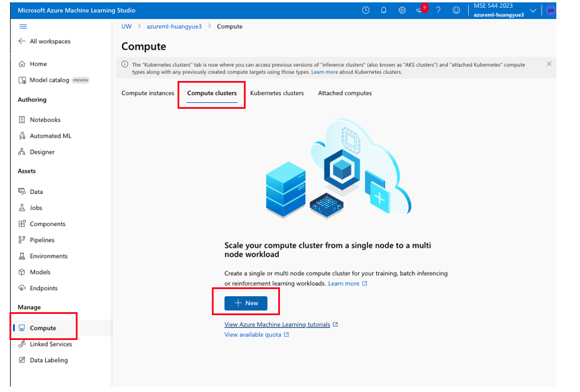Click azureml-huangyue3 in the breadcrumb

(x=174, y=26)
